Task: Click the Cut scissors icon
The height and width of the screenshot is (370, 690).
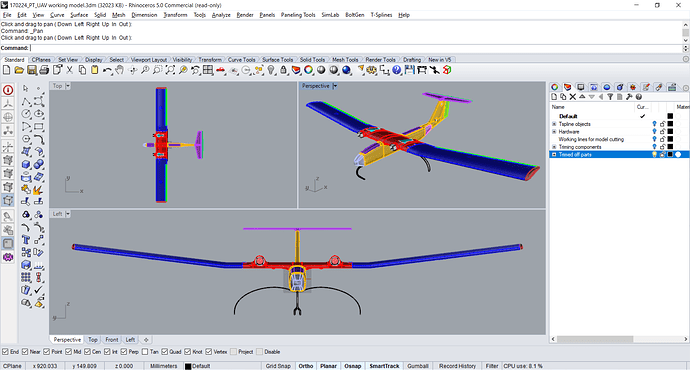Action: pyautogui.click(x=70, y=70)
